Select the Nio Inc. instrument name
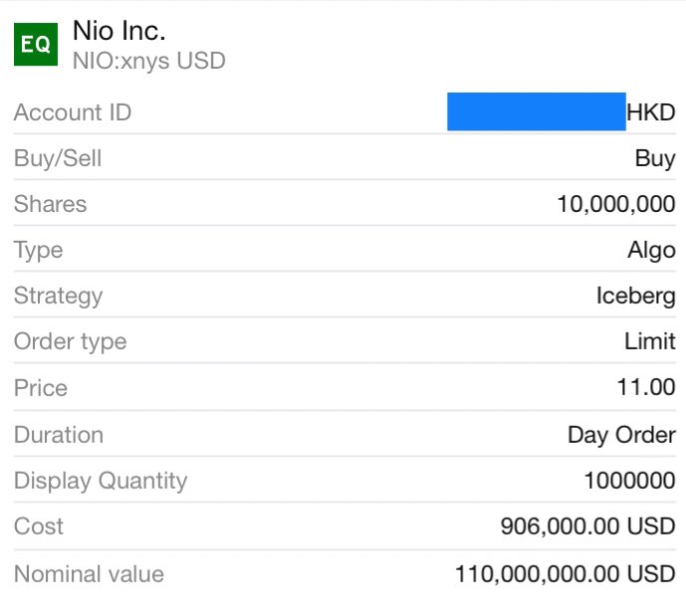Screen dimensions: 686x616 (x=119, y=31)
